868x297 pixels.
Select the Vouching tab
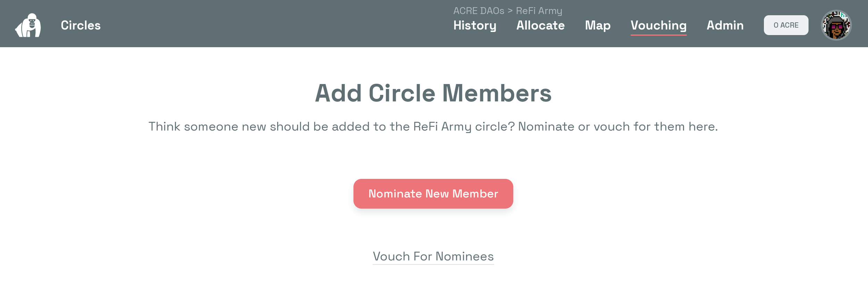[658, 25]
